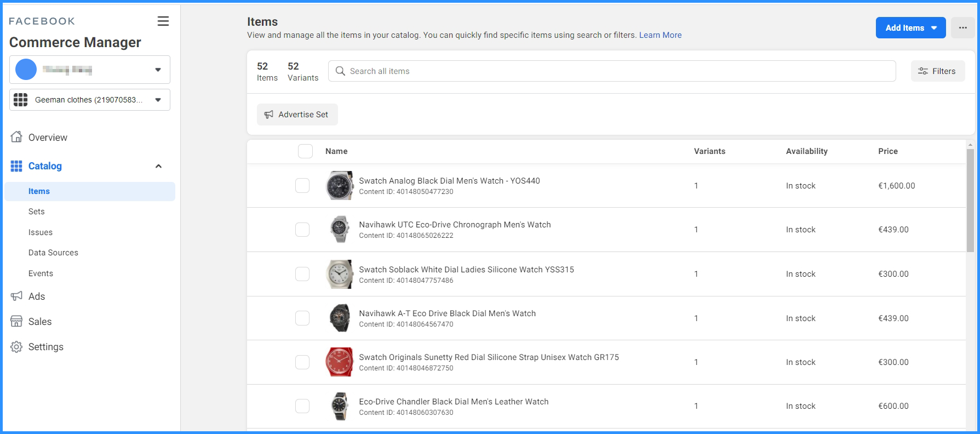Image resolution: width=980 pixels, height=434 pixels.
Task: Open Navihawk UTC Eco-Drive Chronograph item
Action: (x=455, y=225)
